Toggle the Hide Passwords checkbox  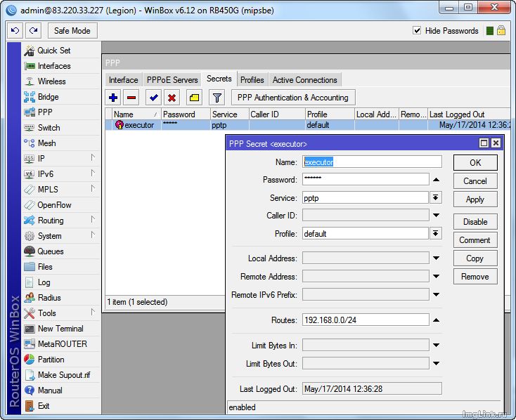tap(417, 31)
